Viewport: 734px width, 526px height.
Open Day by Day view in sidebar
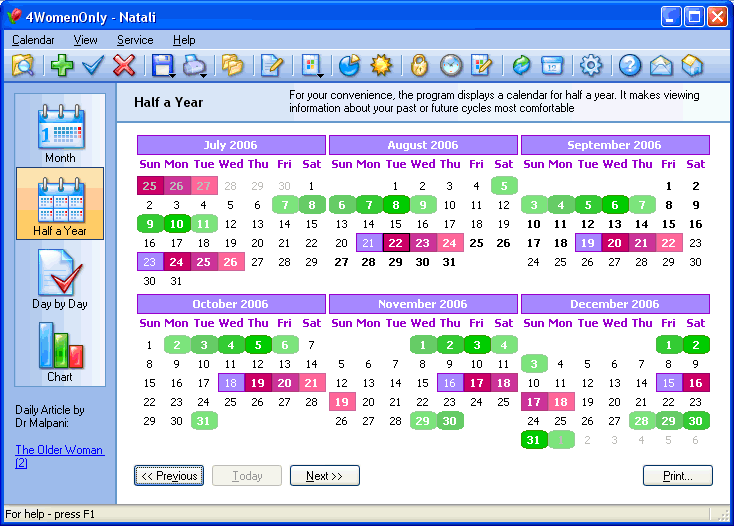click(60, 279)
